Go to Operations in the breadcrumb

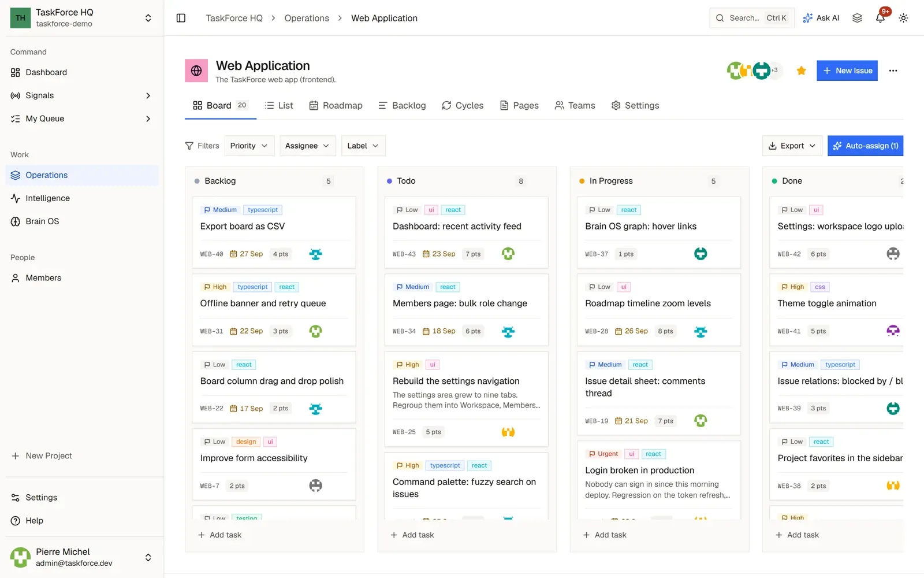click(x=307, y=18)
